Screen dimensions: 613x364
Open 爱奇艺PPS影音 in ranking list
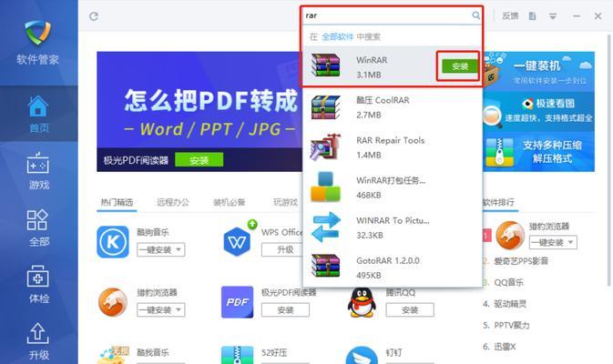521,261
